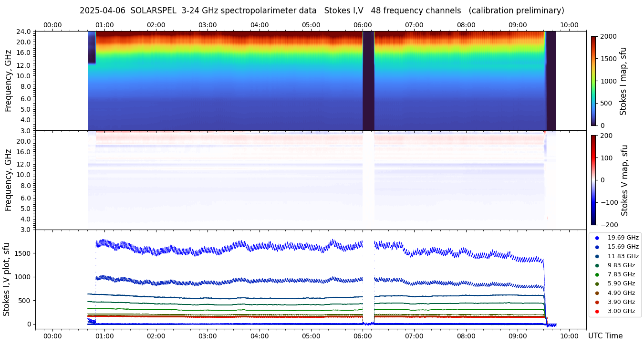Select the 15.69 GHz legend marker
The image size is (644, 346).
(597, 247)
